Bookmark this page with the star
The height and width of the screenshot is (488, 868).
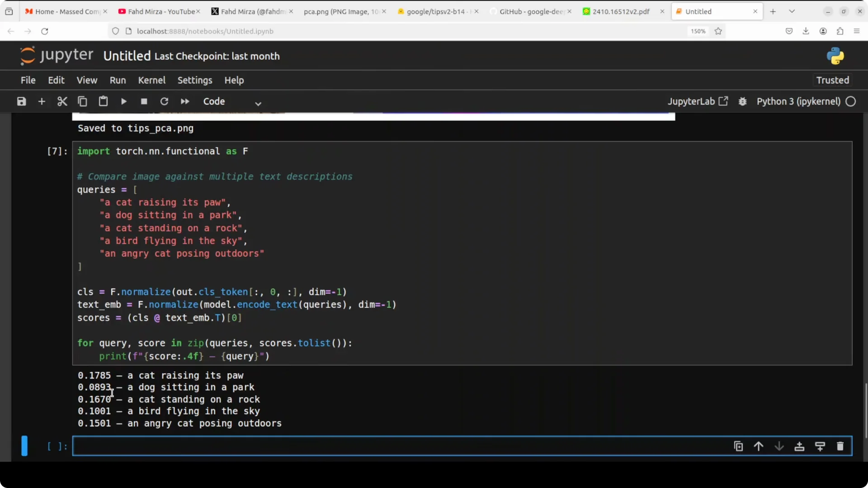point(718,31)
